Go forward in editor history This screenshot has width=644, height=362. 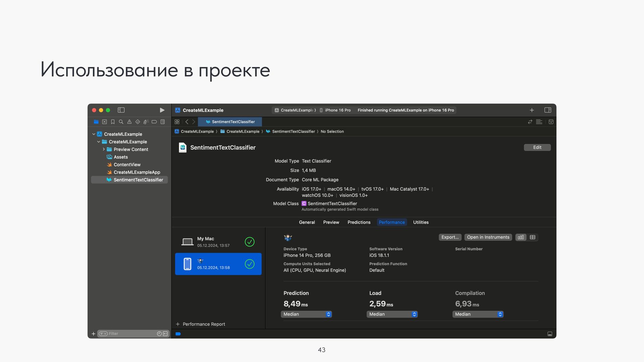(x=194, y=122)
